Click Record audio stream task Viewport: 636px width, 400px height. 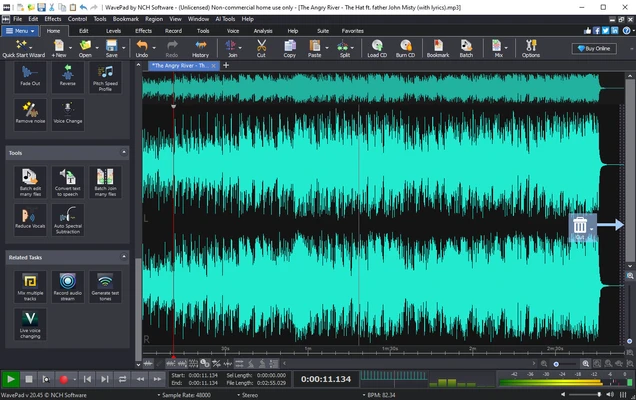[x=68, y=287]
